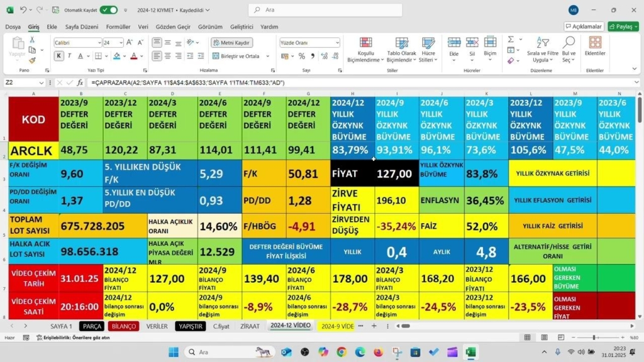Click the Windows Start button
The height and width of the screenshot is (362, 644).
pyautogui.click(x=174, y=352)
